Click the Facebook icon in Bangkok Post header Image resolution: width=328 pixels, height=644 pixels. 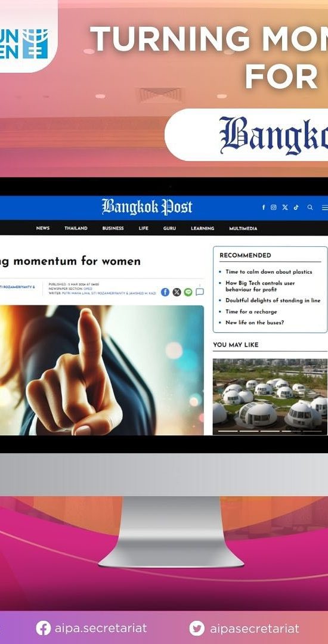[264, 208]
